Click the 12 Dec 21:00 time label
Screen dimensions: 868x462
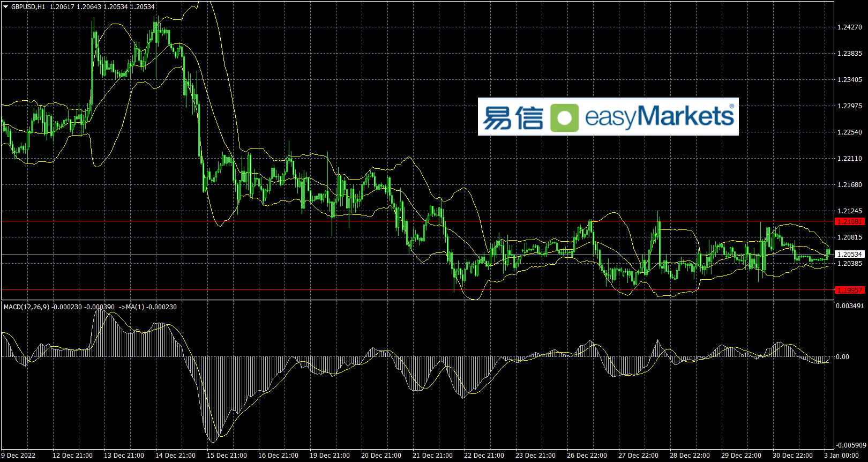click(72, 456)
